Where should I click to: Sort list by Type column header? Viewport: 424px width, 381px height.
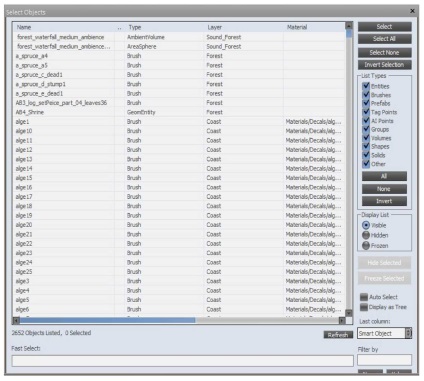165,27
